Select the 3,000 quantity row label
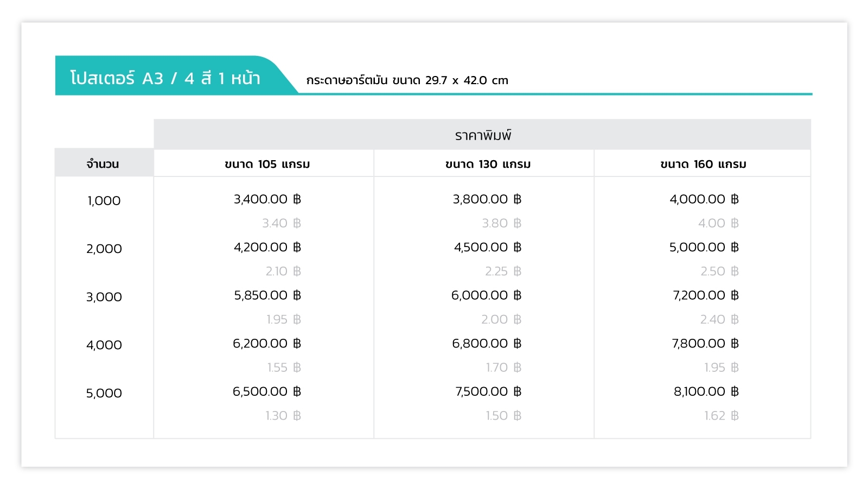The image size is (868, 487). (104, 297)
